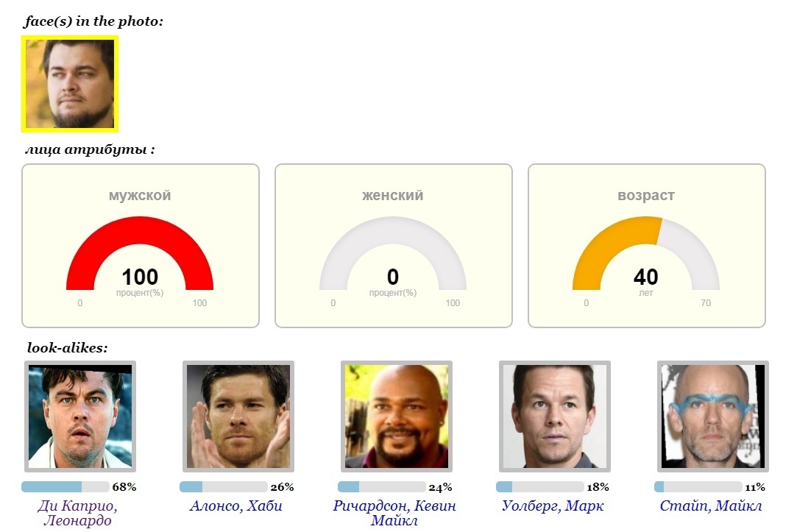Open the 'Ди Каприо, Леонардо' link
The image size is (797, 532).
77,514
